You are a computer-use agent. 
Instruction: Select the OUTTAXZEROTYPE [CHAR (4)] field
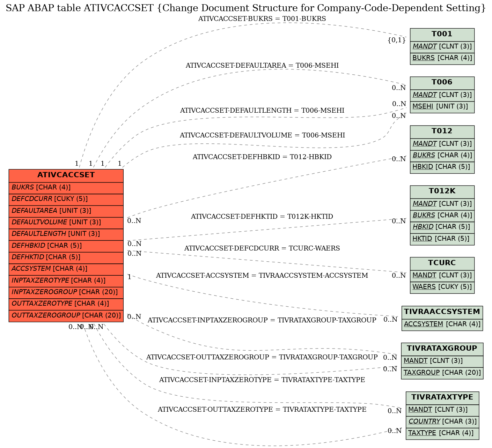(x=66, y=304)
